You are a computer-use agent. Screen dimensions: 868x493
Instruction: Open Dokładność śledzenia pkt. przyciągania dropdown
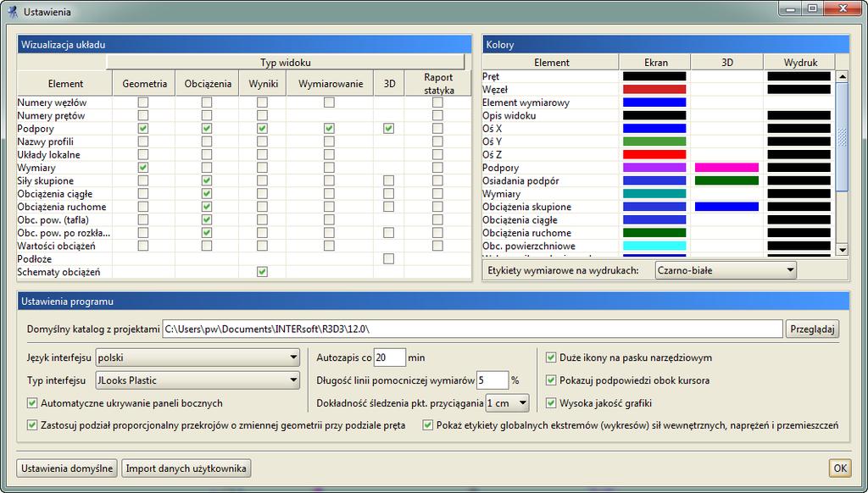coord(507,403)
